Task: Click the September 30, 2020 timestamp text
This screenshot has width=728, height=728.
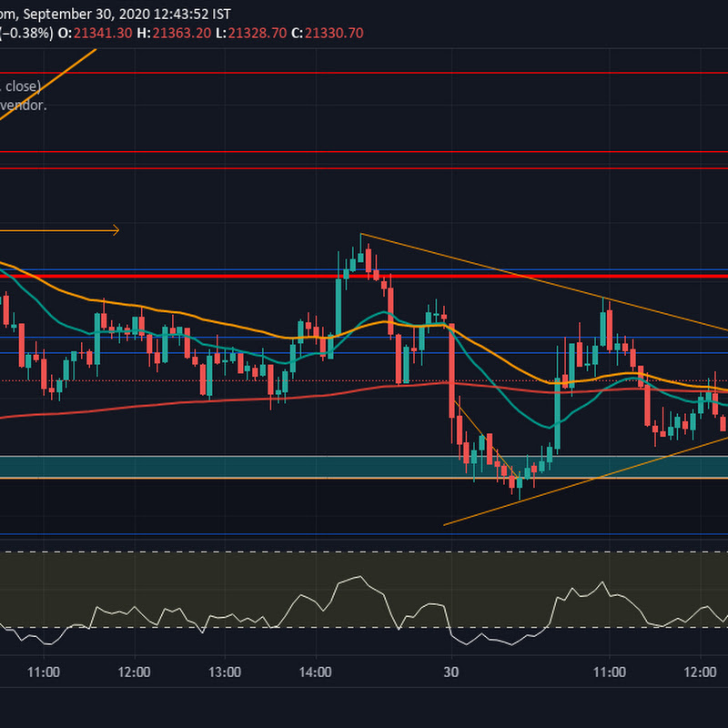Action: point(86,14)
